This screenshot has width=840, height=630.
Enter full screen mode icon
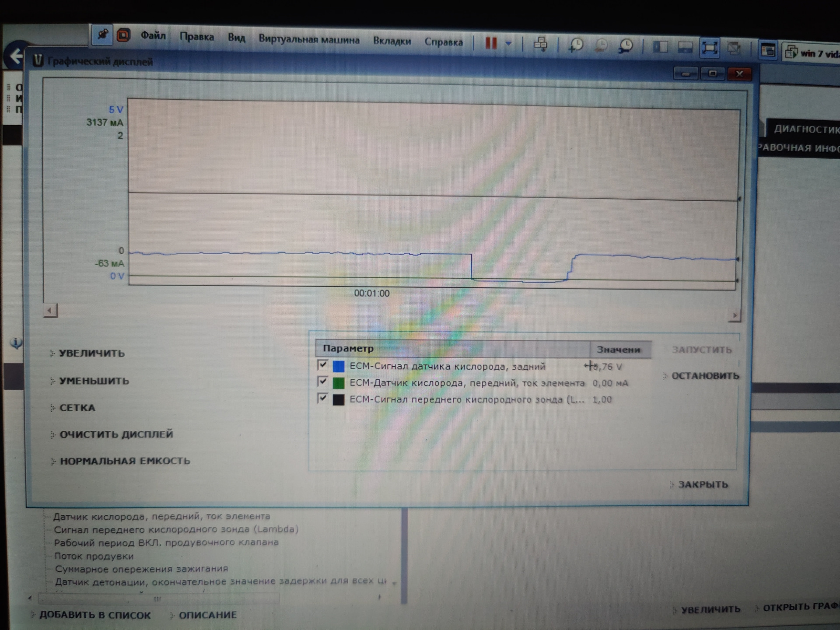[x=709, y=48]
